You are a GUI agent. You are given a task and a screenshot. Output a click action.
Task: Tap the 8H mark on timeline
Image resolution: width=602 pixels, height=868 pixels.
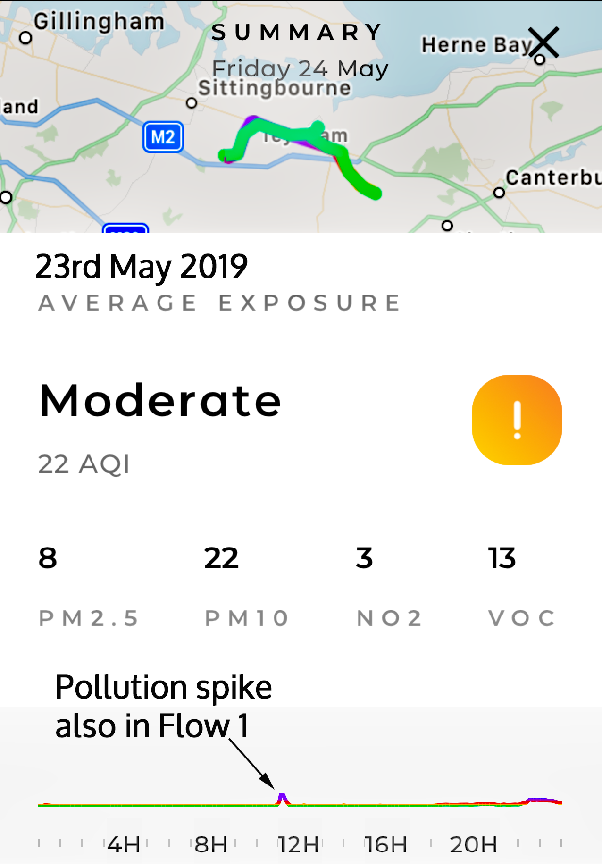(x=211, y=844)
